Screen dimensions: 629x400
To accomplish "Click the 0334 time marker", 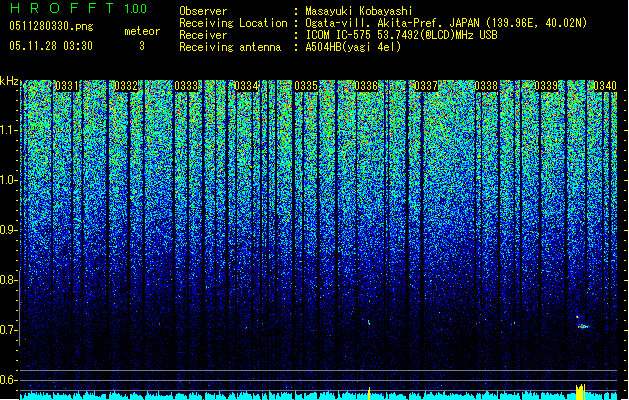I will point(246,86).
